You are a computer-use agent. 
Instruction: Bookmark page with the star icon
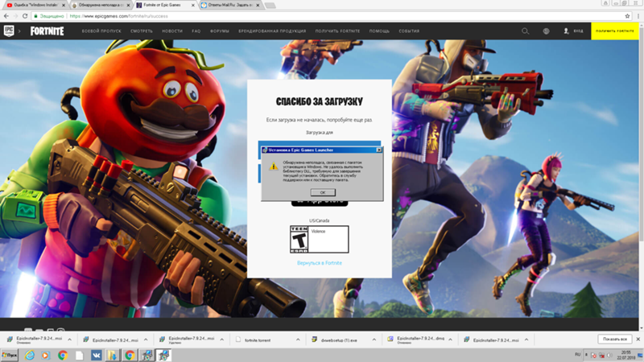click(x=627, y=16)
